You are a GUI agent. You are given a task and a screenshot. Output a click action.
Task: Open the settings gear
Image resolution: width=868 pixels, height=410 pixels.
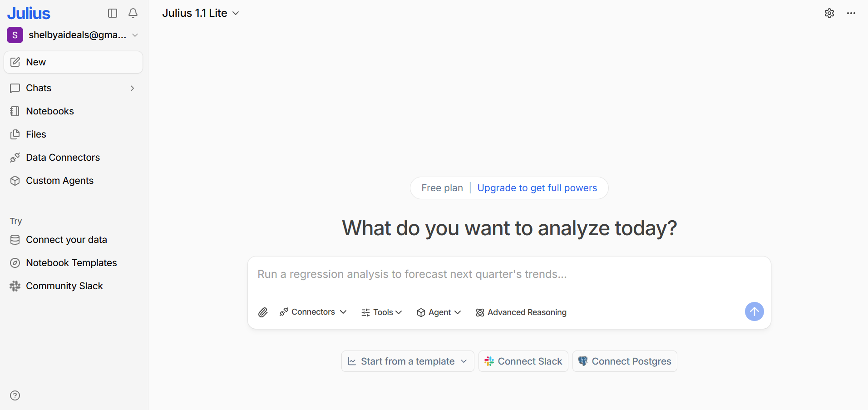[x=829, y=13]
